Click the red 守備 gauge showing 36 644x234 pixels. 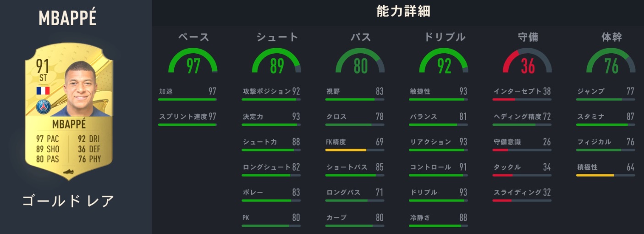point(527,63)
